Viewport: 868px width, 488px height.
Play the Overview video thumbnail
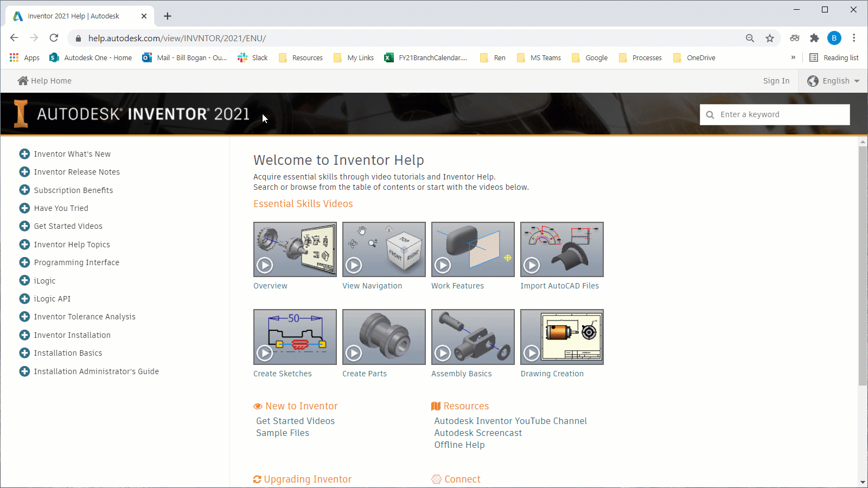295,249
